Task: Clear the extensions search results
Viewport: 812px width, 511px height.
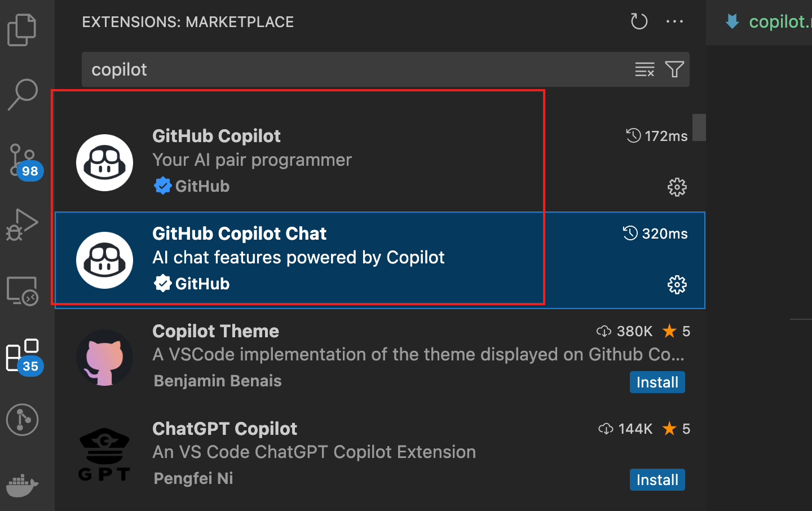Action: pos(645,69)
